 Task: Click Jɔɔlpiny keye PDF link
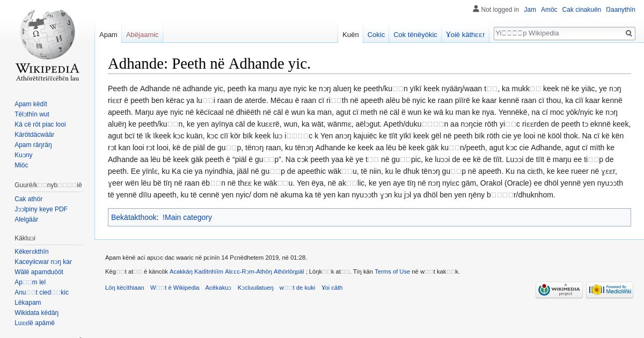coord(41,209)
